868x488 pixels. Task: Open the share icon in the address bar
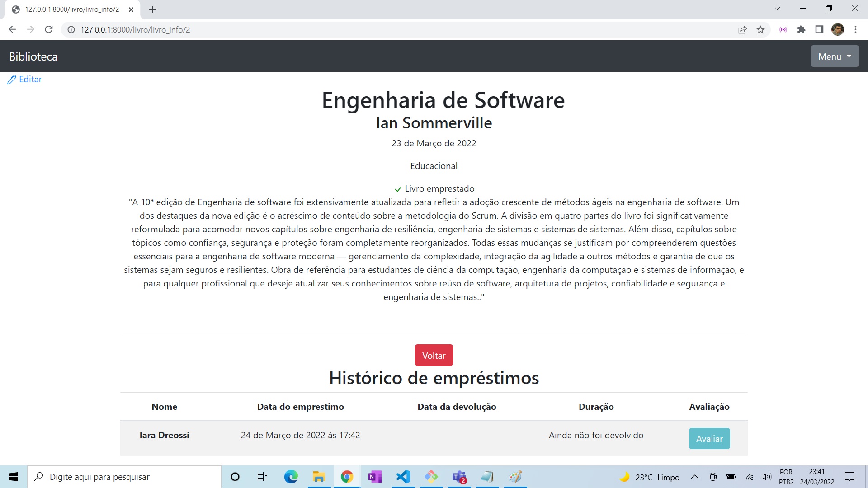[743, 29]
